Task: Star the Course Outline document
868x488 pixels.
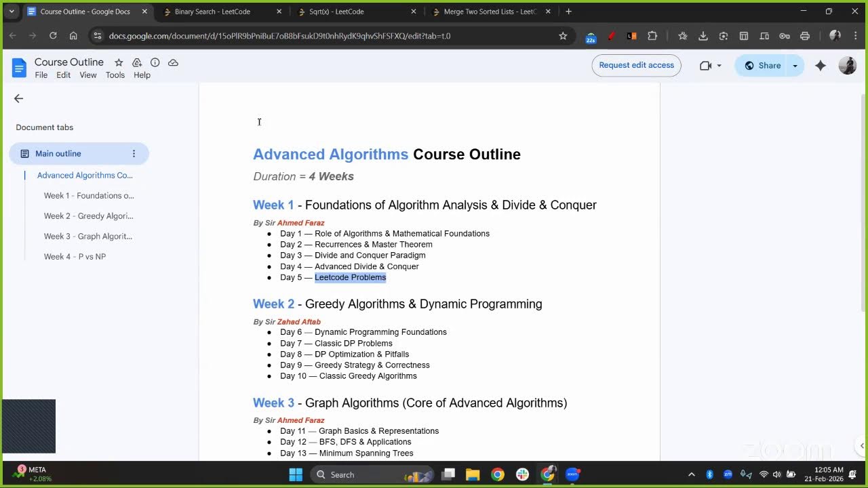Action: point(119,62)
